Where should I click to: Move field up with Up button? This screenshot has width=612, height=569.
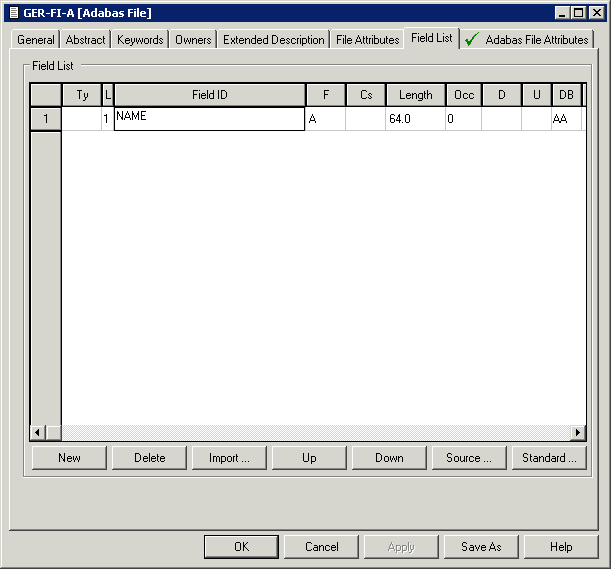(309, 458)
